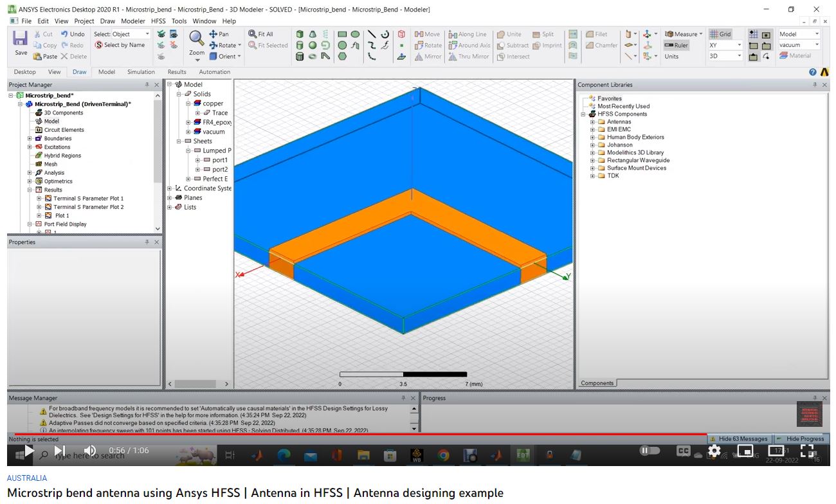Draw a cylinder solid primitive
836x504 pixels.
(300, 45)
